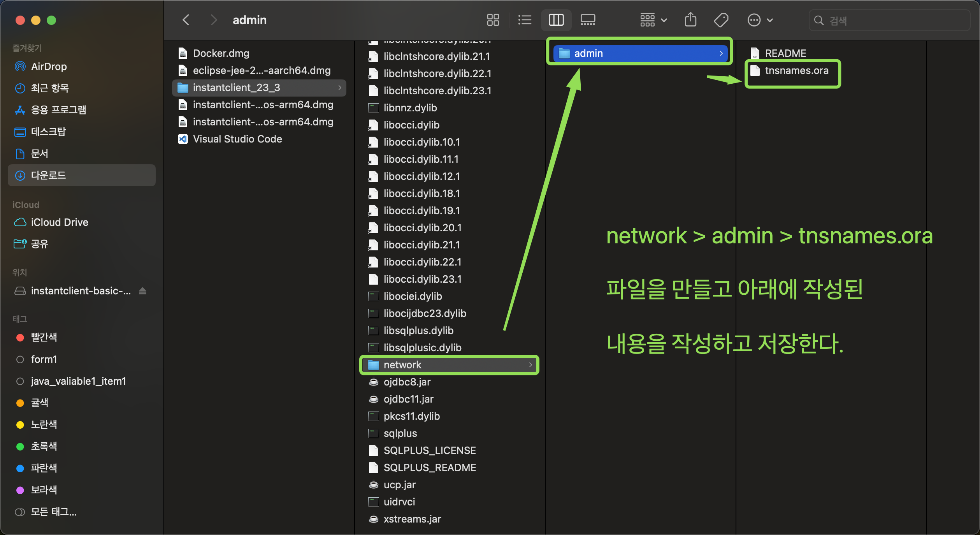
Task: Select the form1 tag in the sidebar
Action: 44,359
